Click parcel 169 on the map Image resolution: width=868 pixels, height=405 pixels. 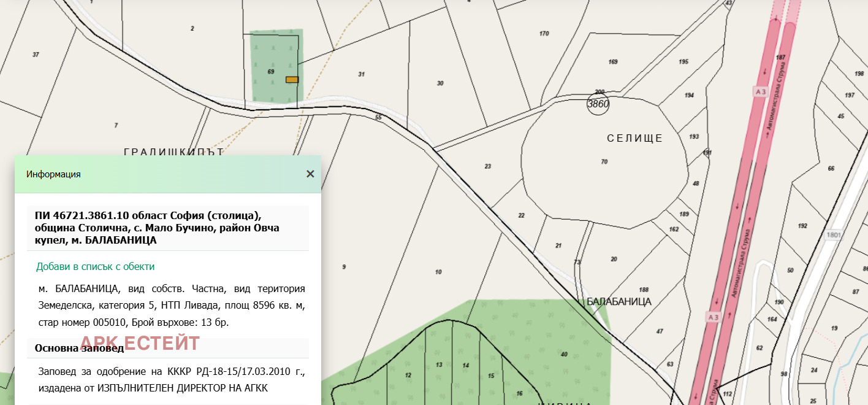point(612,62)
